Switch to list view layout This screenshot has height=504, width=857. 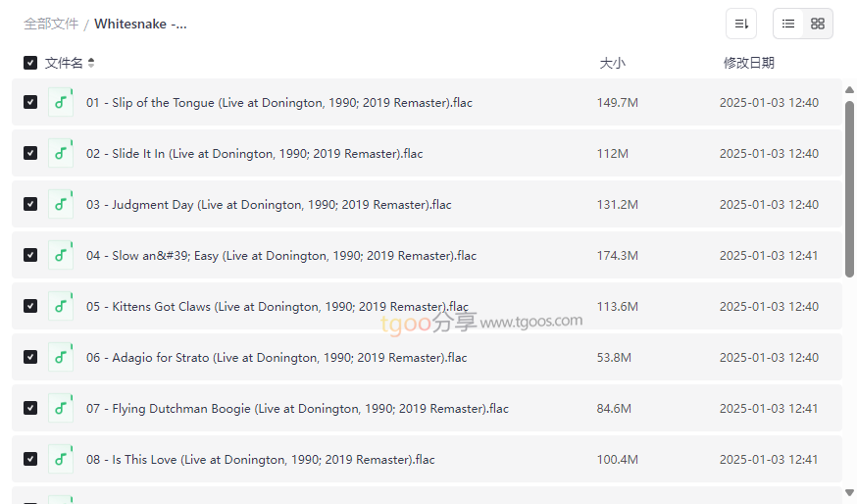tap(788, 24)
